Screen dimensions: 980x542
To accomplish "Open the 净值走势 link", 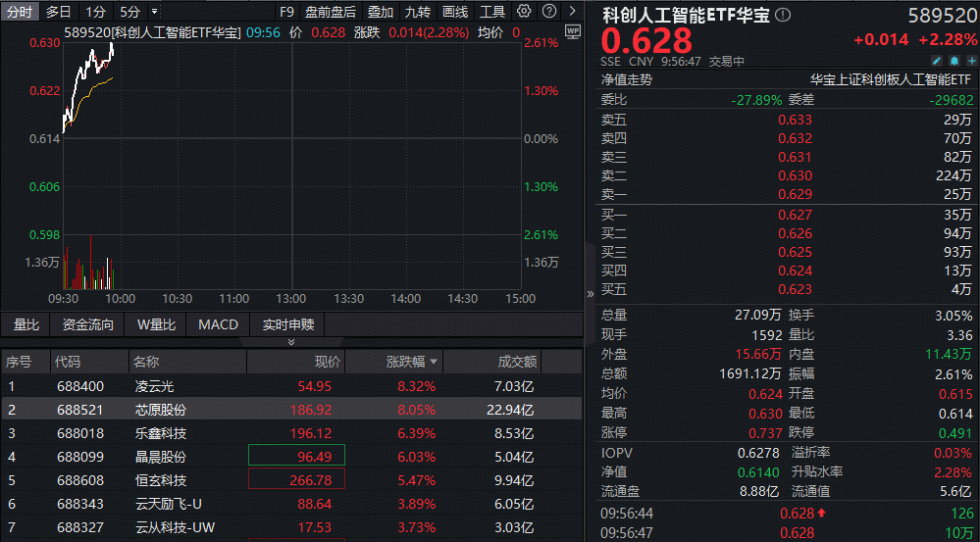I will [626, 80].
